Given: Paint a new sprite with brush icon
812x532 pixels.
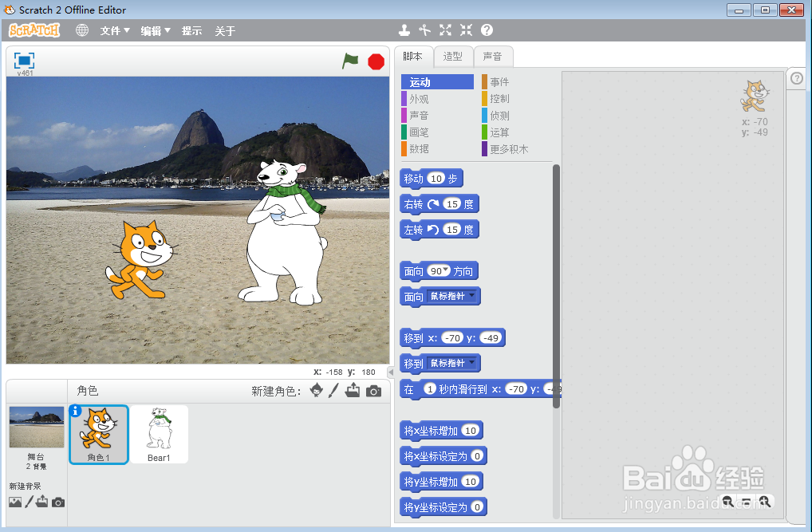Looking at the screenshot, I should [x=333, y=390].
